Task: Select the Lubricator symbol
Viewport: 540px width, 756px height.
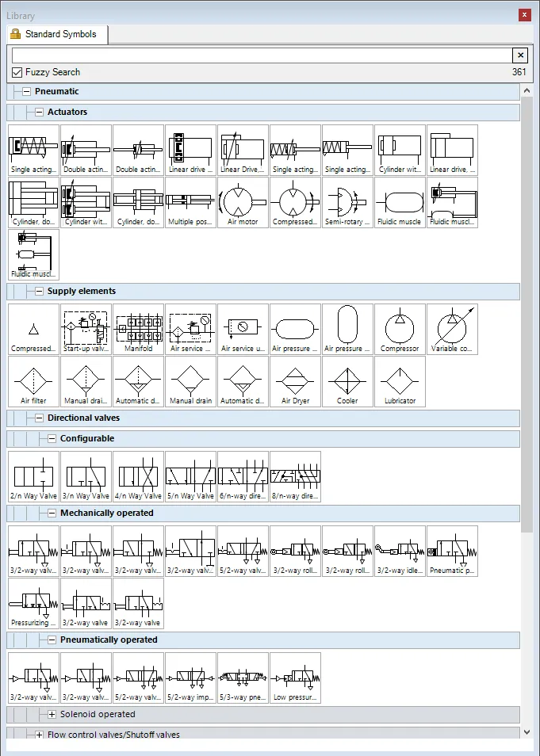Action: [400, 381]
